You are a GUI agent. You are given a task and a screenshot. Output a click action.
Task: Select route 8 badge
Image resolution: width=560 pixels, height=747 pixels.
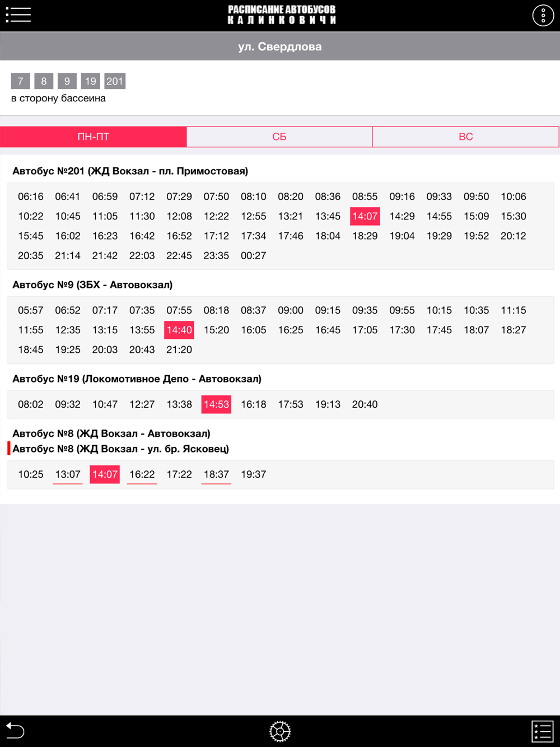click(x=44, y=81)
